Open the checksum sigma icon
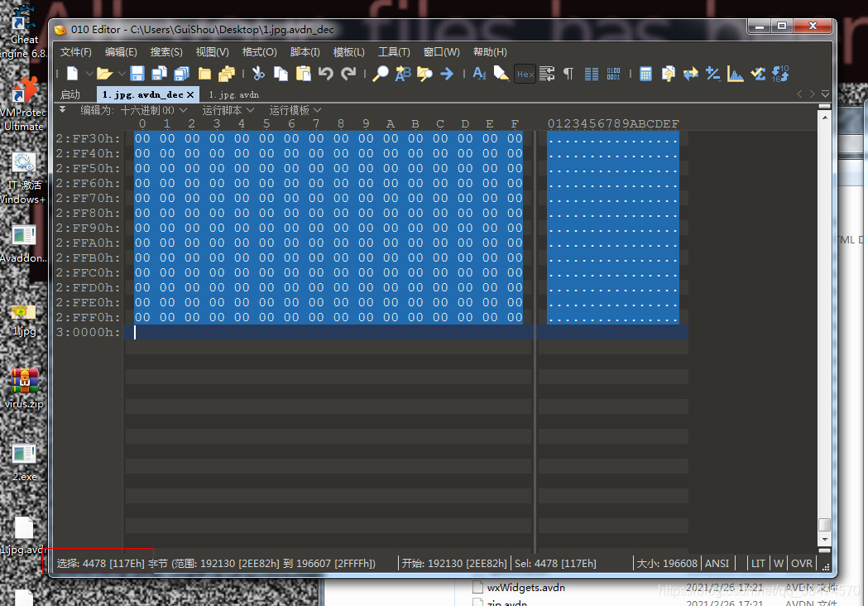The height and width of the screenshot is (606, 868). coord(758,73)
